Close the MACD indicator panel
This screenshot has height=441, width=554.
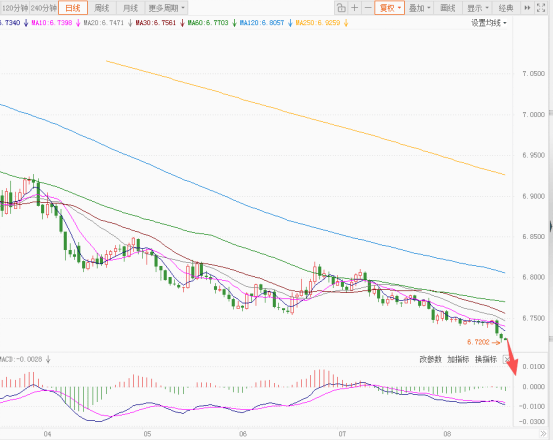pos(507,360)
